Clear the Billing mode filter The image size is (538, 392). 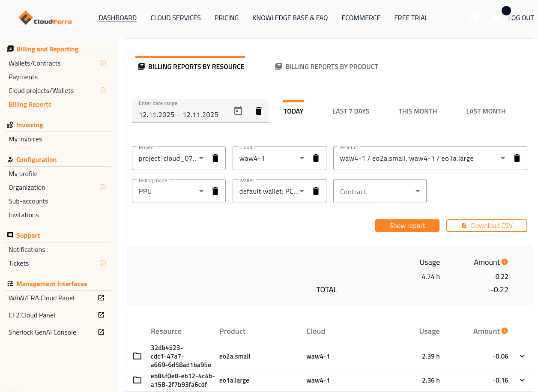point(215,191)
